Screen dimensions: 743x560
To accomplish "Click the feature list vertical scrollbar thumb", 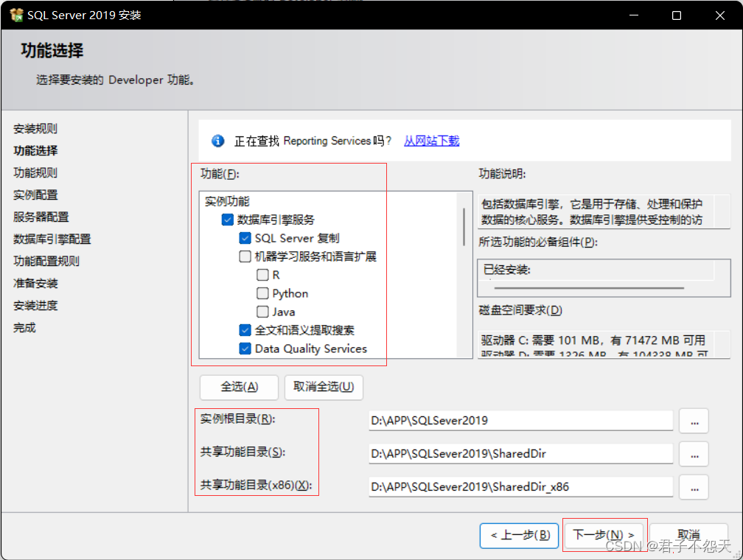I will [464, 227].
